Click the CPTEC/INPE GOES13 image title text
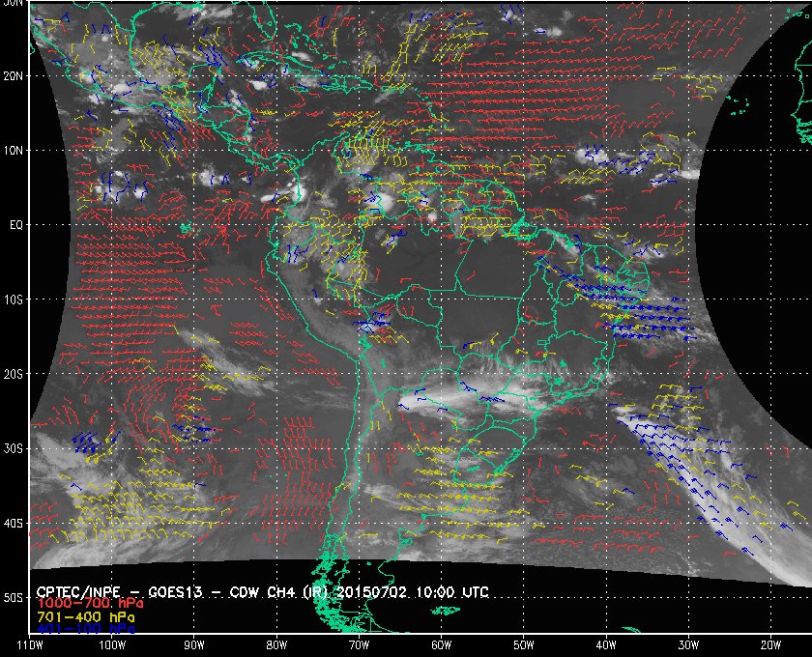The height and width of the screenshot is (657, 812). pos(263,592)
